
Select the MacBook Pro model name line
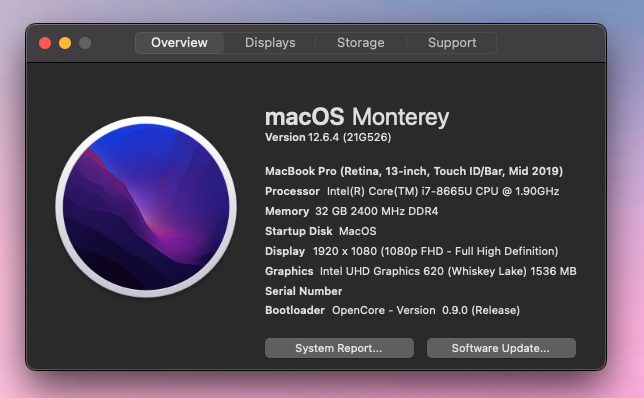pos(414,171)
